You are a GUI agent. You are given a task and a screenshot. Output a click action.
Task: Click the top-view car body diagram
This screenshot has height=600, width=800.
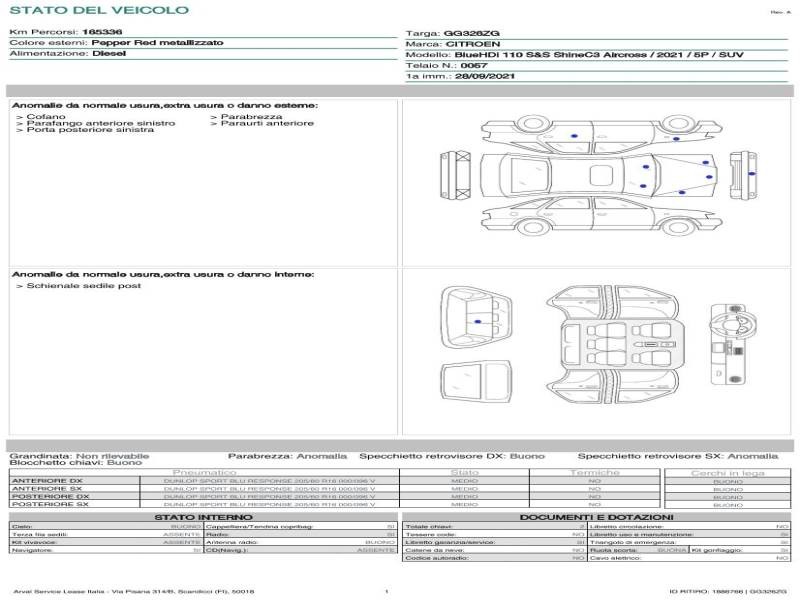pos(599,176)
